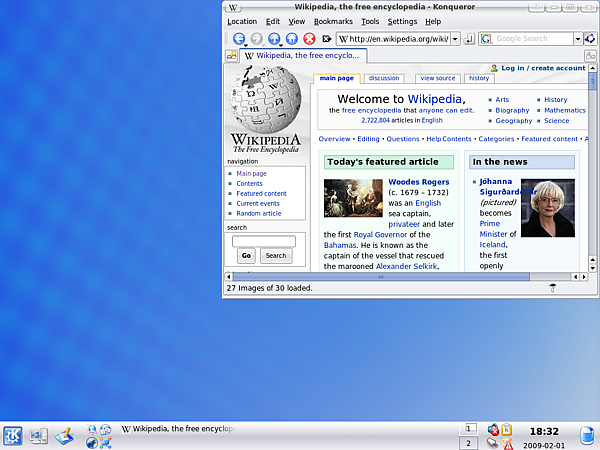Expand the URL address history dropdown
This screenshot has width=600, height=450.
click(x=455, y=39)
